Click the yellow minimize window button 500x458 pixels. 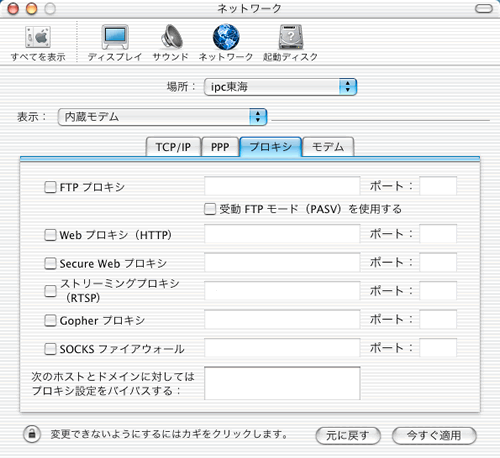[x=32, y=9]
